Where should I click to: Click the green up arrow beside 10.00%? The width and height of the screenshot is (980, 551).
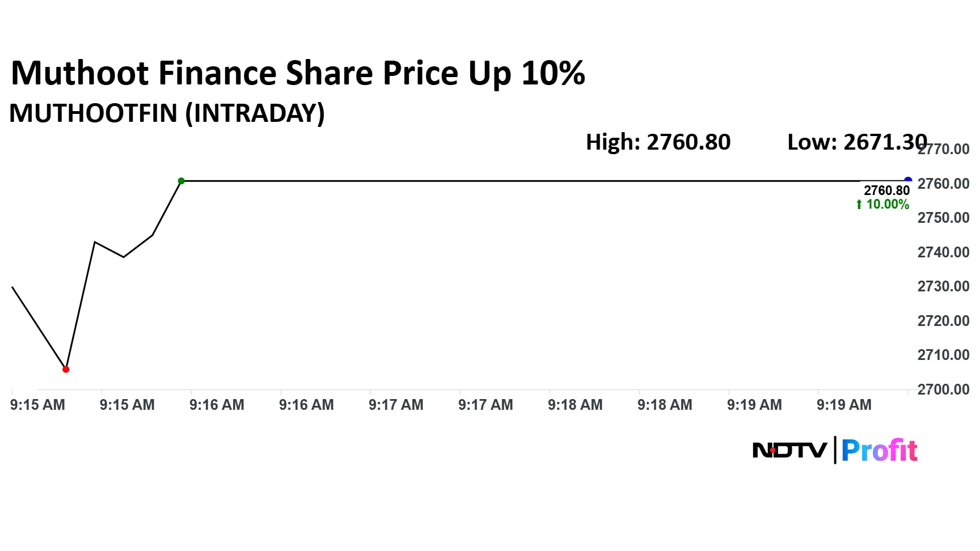859,205
